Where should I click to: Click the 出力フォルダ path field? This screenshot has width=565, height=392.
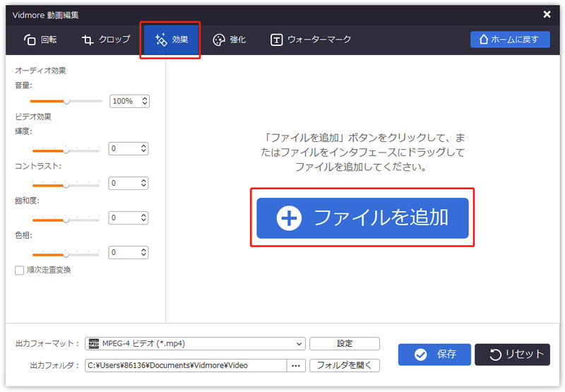coord(186,365)
